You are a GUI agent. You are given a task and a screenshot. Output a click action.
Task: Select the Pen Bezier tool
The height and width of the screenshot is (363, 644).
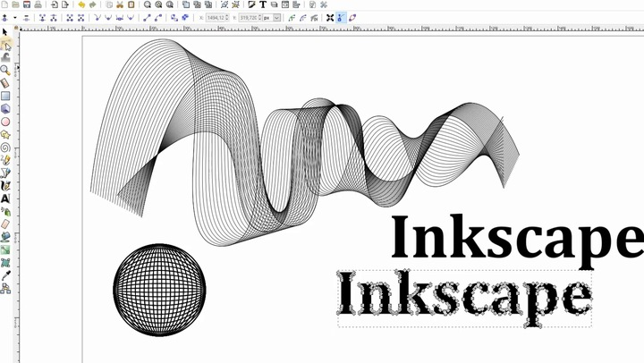[5, 173]
